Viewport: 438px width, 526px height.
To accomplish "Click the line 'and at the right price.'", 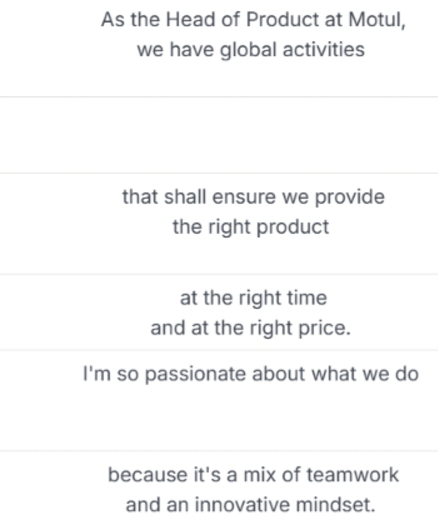I will pyautogui.click(x=251, y=328).
